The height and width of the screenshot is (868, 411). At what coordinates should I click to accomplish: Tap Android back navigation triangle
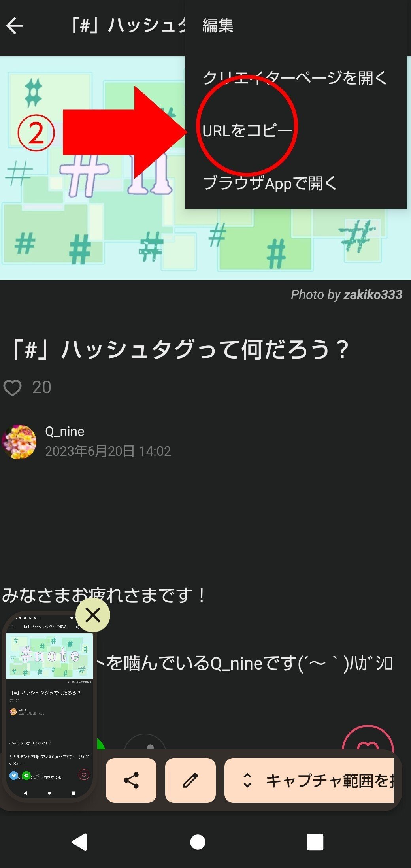(x=79, y=842)
